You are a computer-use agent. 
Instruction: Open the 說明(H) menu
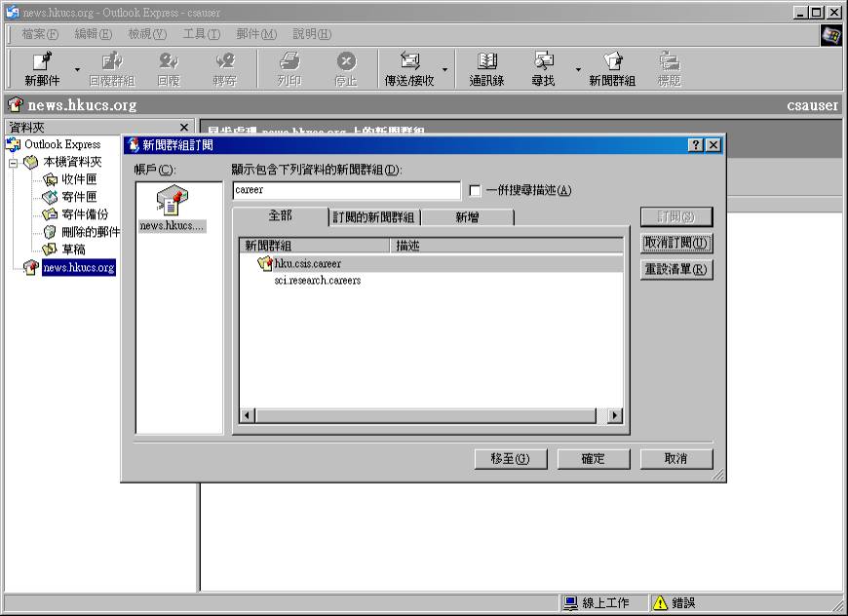312,34
